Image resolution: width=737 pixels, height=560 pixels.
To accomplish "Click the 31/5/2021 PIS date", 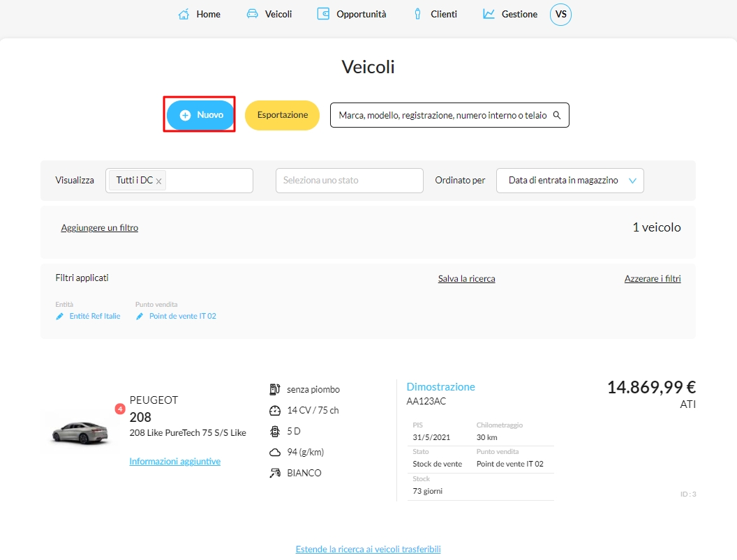I will coord(431,437).
